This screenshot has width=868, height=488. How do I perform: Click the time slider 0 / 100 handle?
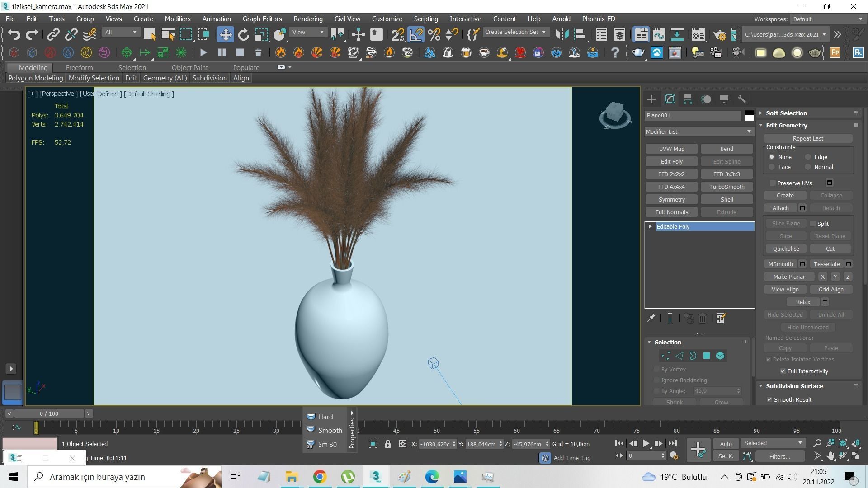coord(49,413)
